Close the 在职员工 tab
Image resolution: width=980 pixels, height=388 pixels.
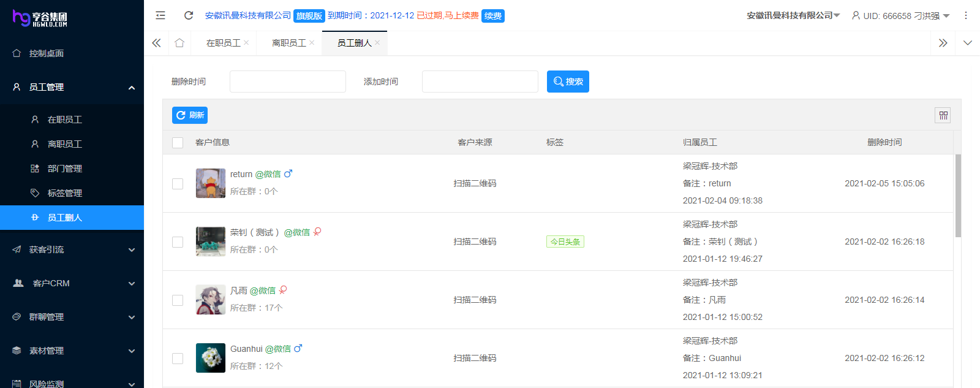(x=246, y=43)
